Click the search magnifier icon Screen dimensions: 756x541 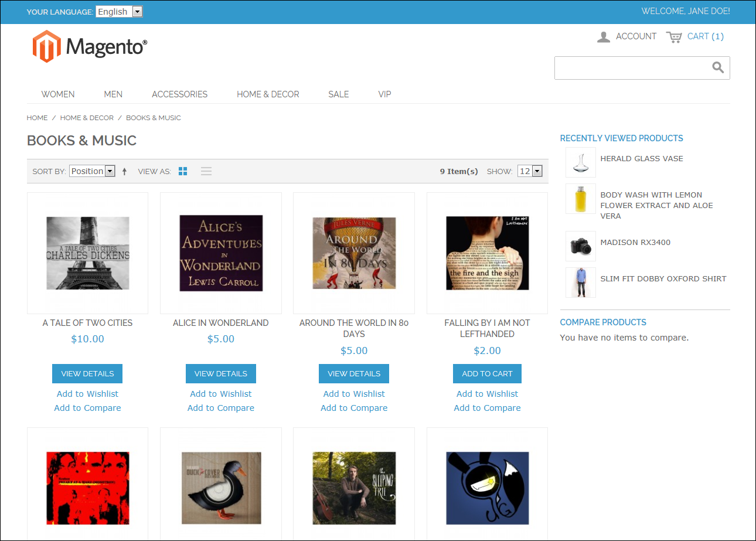pos(718,67)
